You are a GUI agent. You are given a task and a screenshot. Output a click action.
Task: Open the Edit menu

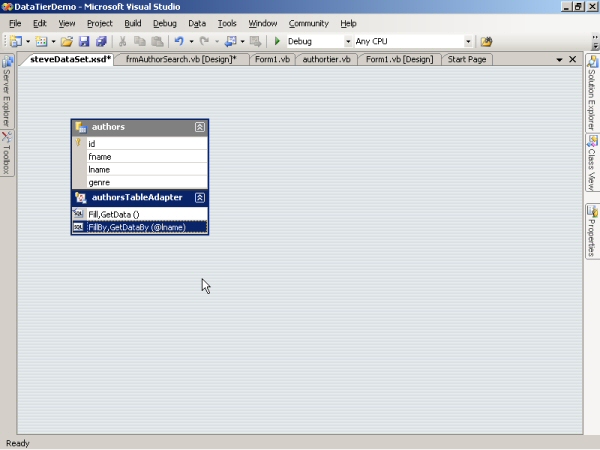click(x=39, y=23)
